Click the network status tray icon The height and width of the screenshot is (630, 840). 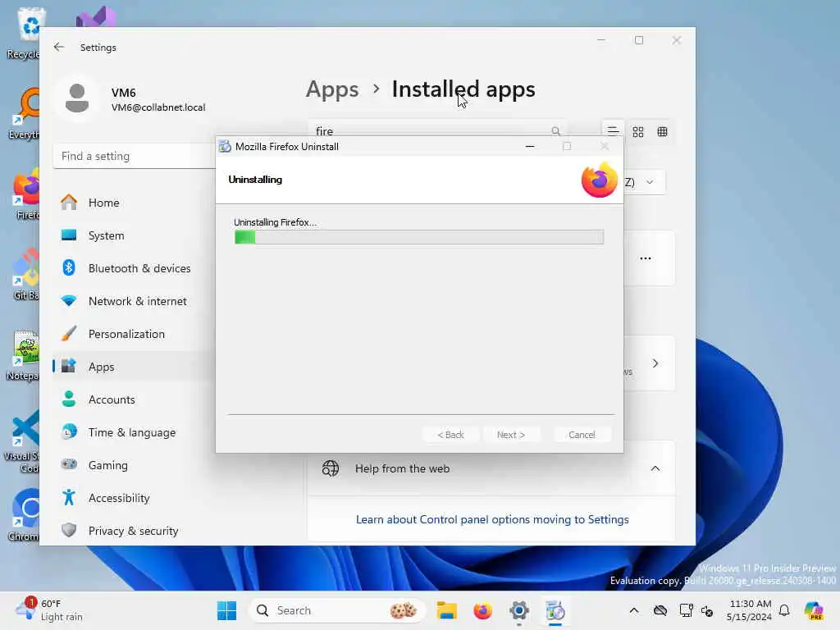(x=686, y=610)
